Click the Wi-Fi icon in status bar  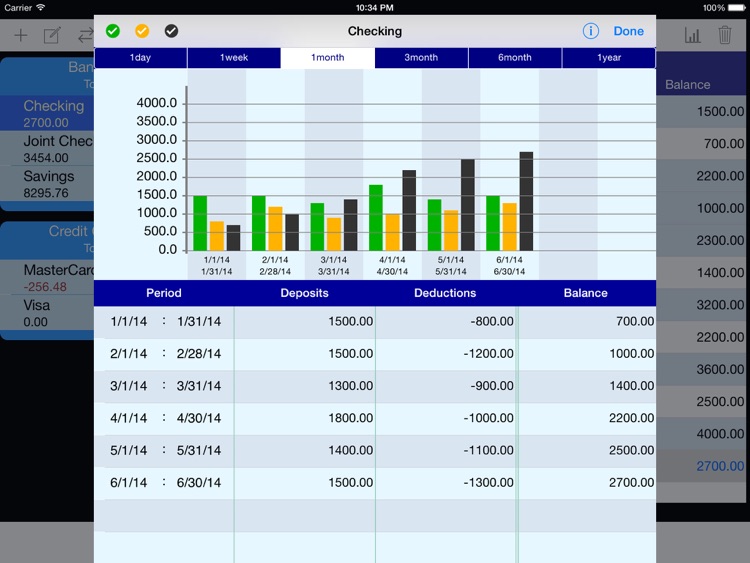click(41, 7)
